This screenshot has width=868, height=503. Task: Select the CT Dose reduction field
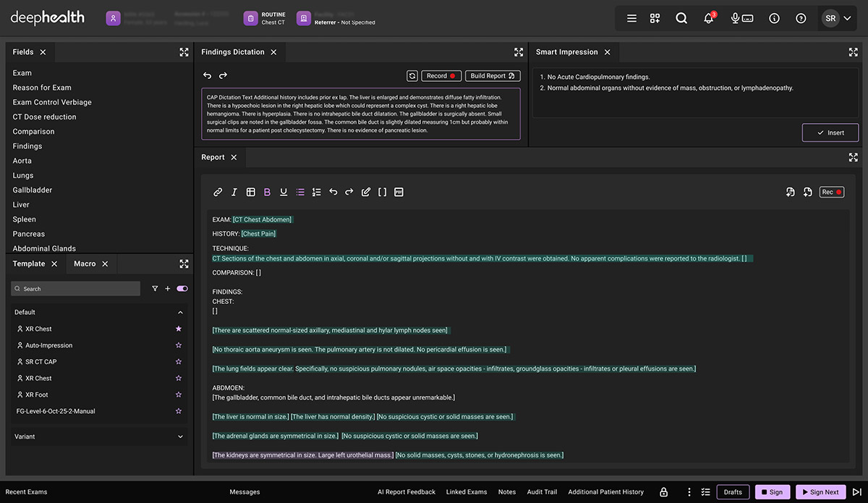[x=44, y=117]
